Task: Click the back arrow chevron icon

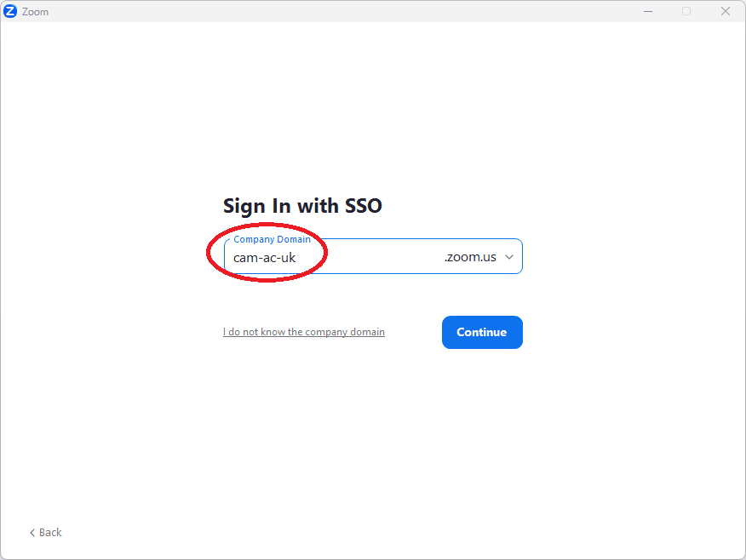Action: coord(32,533)
